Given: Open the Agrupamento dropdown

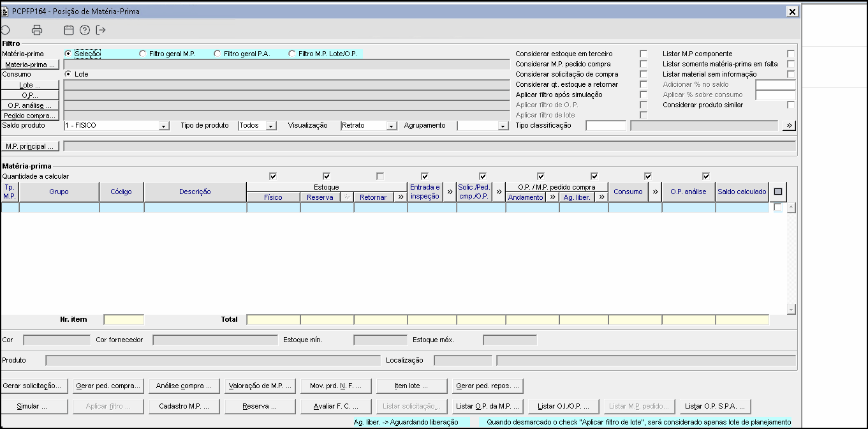Looking at the screenshot, I should (x=503, y=126).
